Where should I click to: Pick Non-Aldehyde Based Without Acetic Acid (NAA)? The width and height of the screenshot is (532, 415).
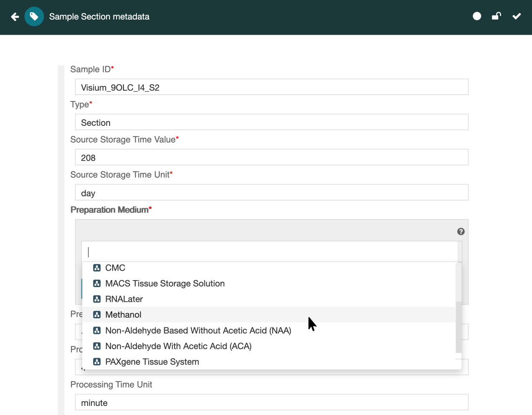pos(198,330)
